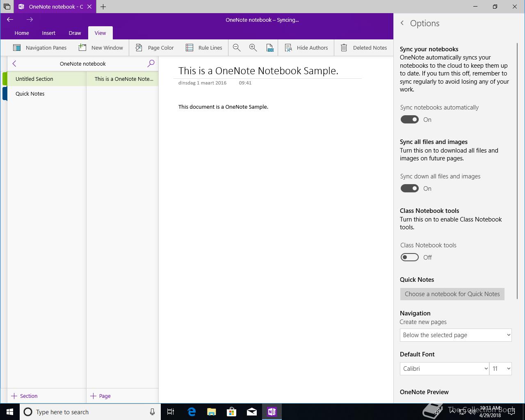
Task: Select the Quick Notes section
Action: 46,94
